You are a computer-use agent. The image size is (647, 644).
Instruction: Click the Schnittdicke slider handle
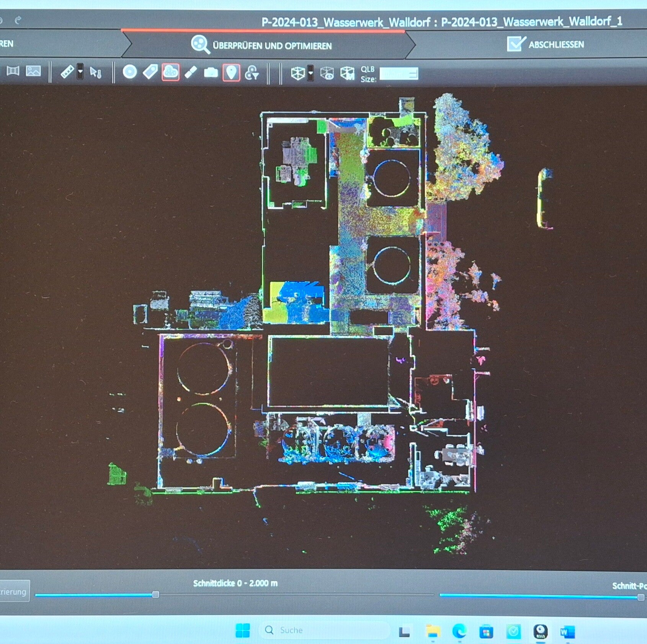pyautogui.click(x=155, y=595)
